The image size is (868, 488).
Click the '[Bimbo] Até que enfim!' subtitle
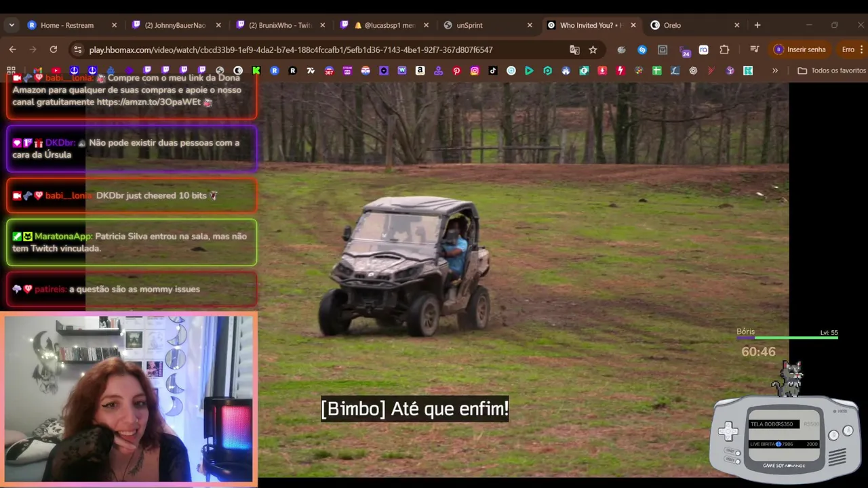(414, 409)
